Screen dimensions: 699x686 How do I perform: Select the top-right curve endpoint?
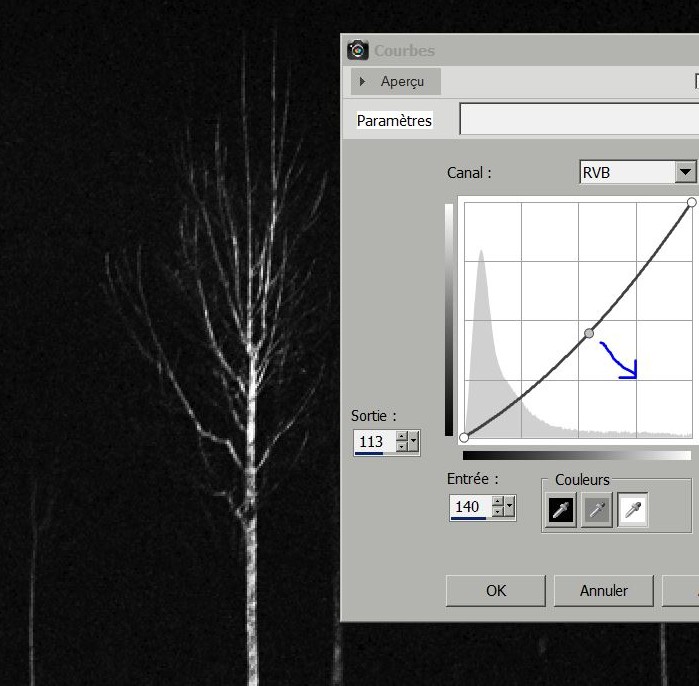coord(691,202)
